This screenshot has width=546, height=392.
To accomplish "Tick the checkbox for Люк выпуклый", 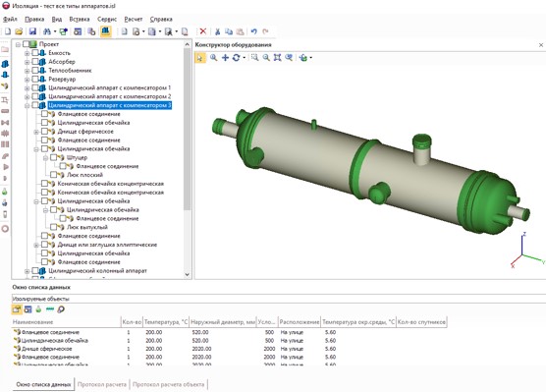I will 54,227.
